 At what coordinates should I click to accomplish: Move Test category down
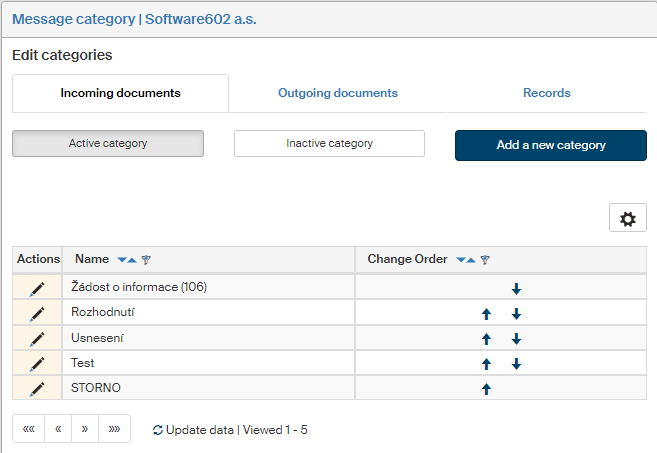[516, 364]
